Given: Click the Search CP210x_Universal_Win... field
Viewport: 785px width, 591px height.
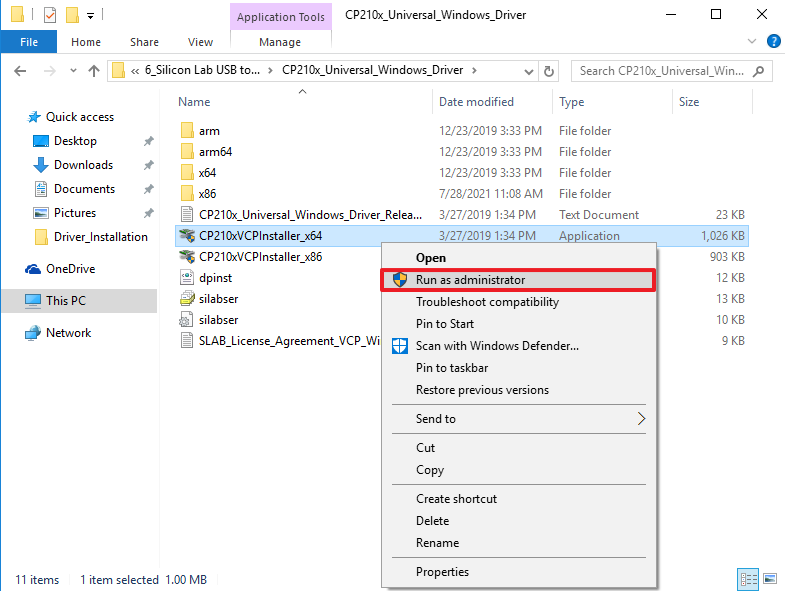Looking at the screenshot, I should coord(672,71).
